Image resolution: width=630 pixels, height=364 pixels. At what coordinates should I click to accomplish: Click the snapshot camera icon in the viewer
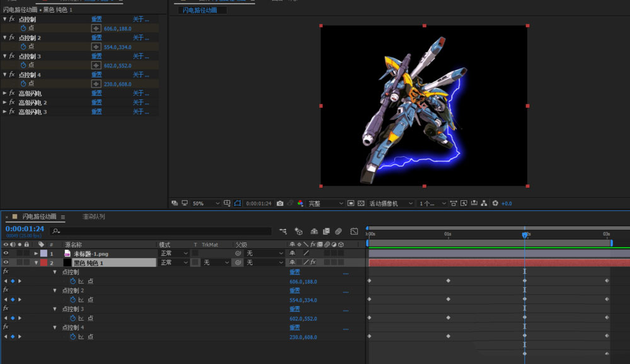tap(280, 203)
